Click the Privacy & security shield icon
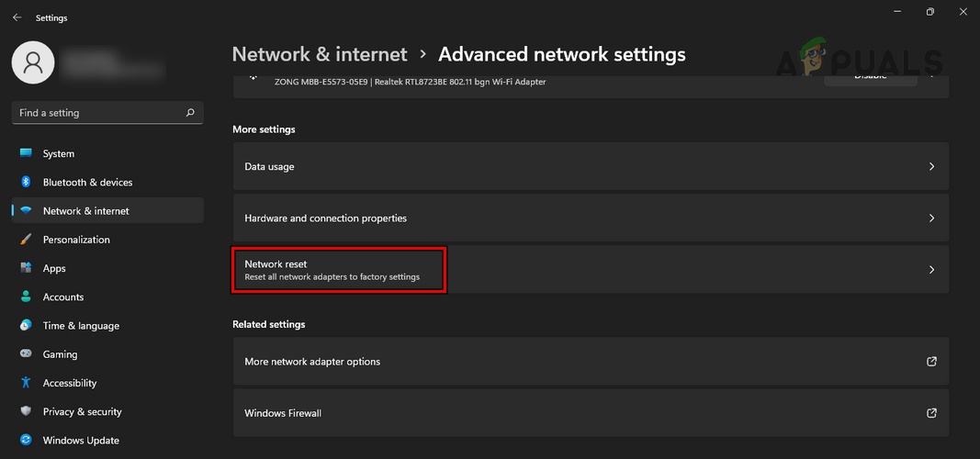The image size is (980, 459). click(x=26, y=411)
